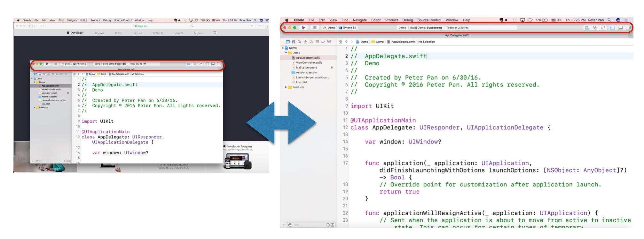Select Assets.xcassets in full-screen Xcode navigator
Screen dimensions: 644x239
pos(304,72)
